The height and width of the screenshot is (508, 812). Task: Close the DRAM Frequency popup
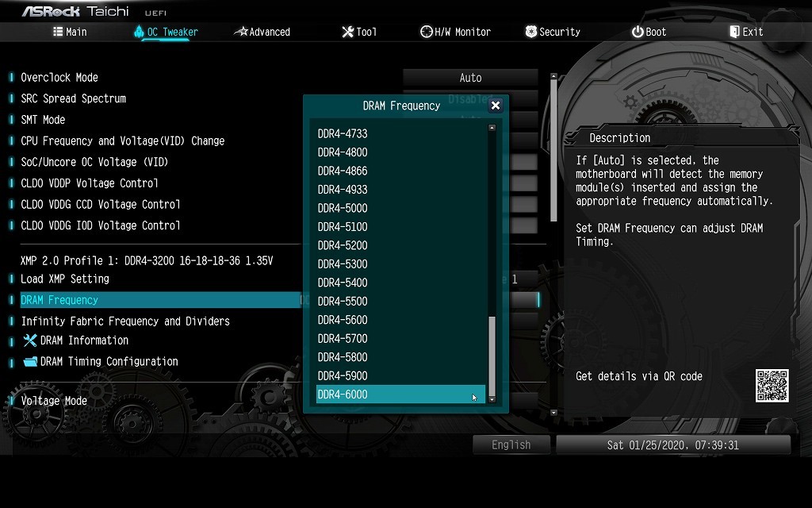[495, 106]
